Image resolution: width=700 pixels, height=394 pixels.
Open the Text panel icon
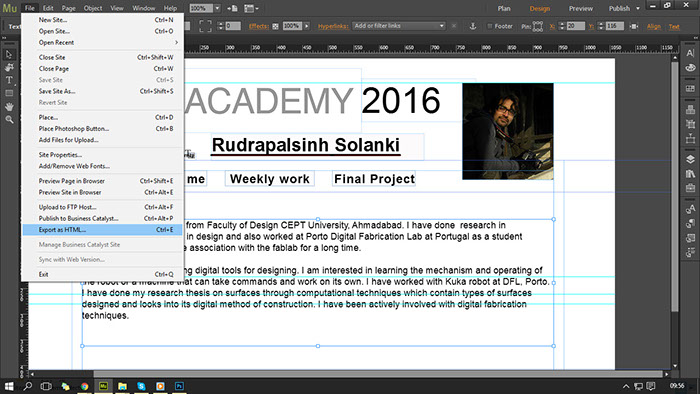click(x=690, y=53)
